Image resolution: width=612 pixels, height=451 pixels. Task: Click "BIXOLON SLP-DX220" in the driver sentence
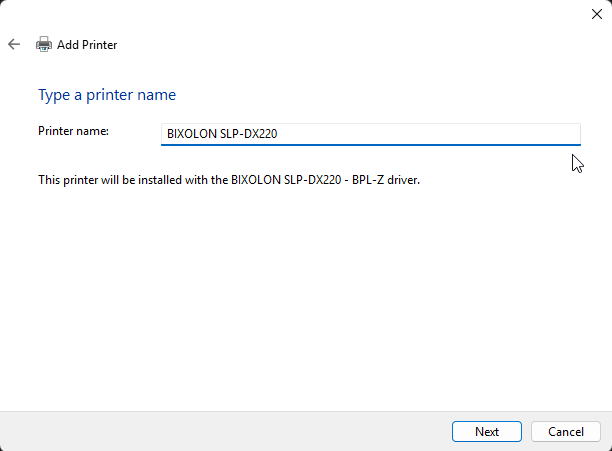(286, 180)
